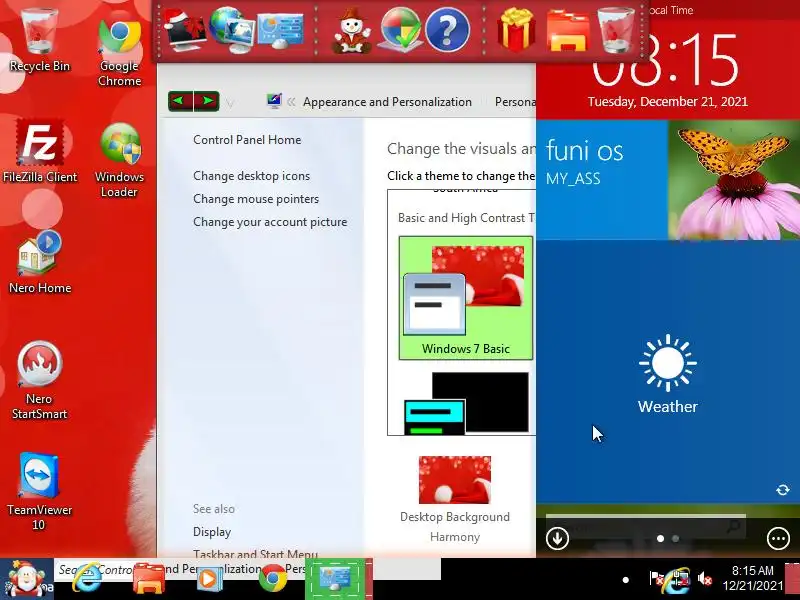Click Change desktop icons link

pos(252,176)
